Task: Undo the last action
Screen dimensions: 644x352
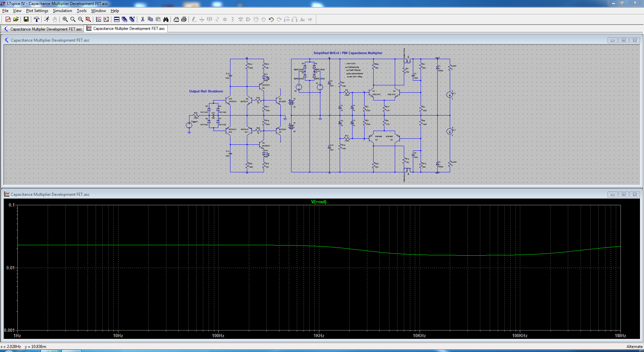Action: (x=271, y=19)
